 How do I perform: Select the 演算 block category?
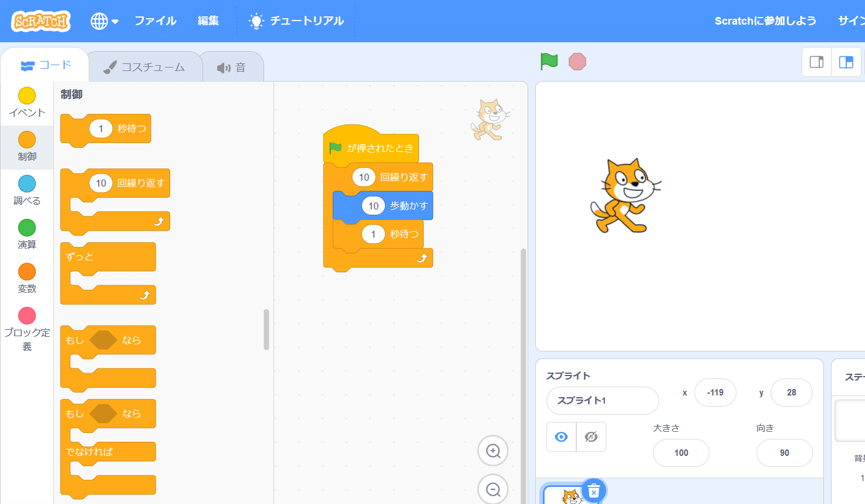pyautogui.click(x=27, y=234)
